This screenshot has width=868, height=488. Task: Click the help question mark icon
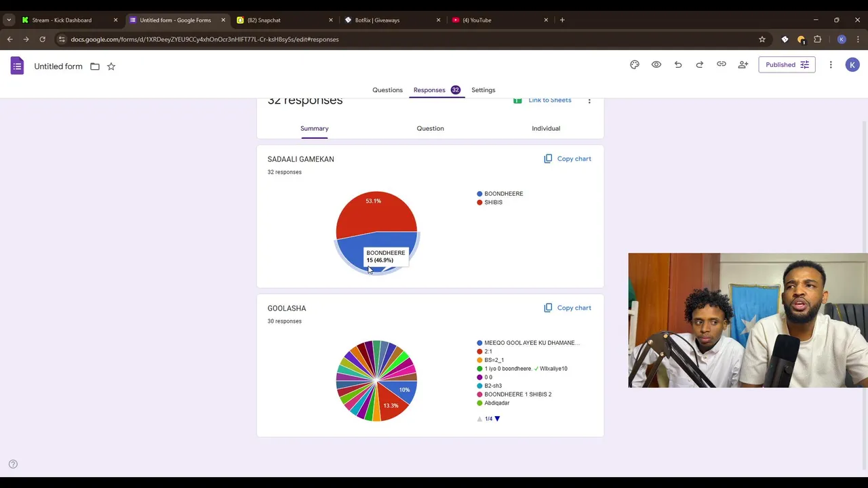tap(13, 464)
